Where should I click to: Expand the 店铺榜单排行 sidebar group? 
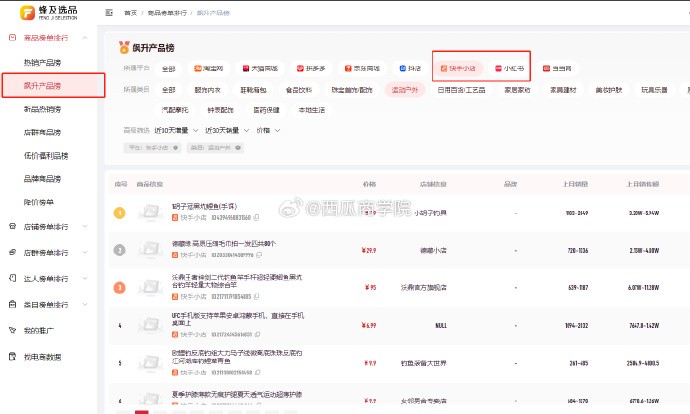[48, 227]
